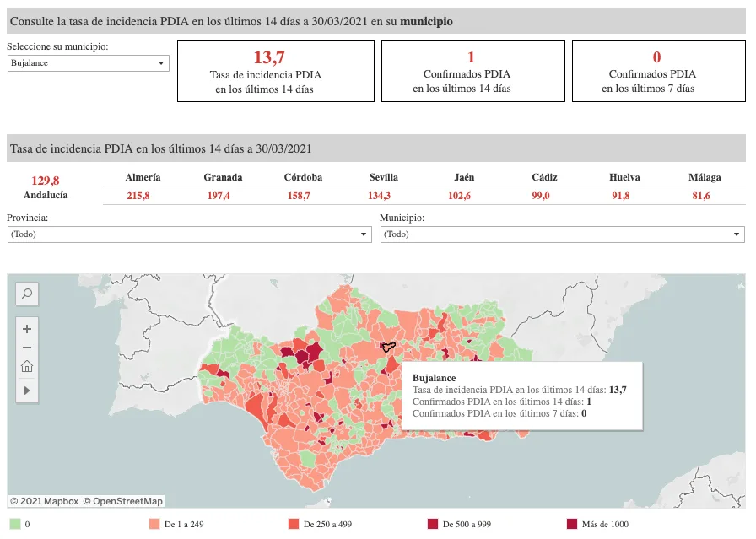Click Granada incidence value 197,4
Screen dimensions: 756x539
219,196
